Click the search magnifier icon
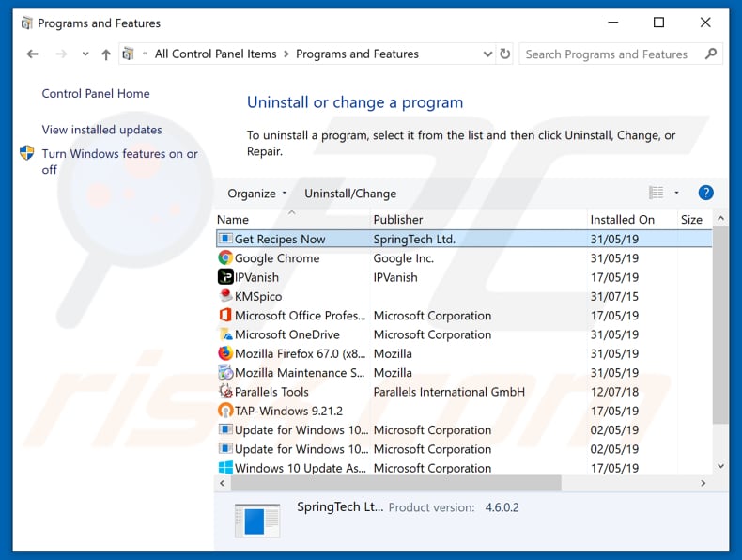 coord(710,54)
